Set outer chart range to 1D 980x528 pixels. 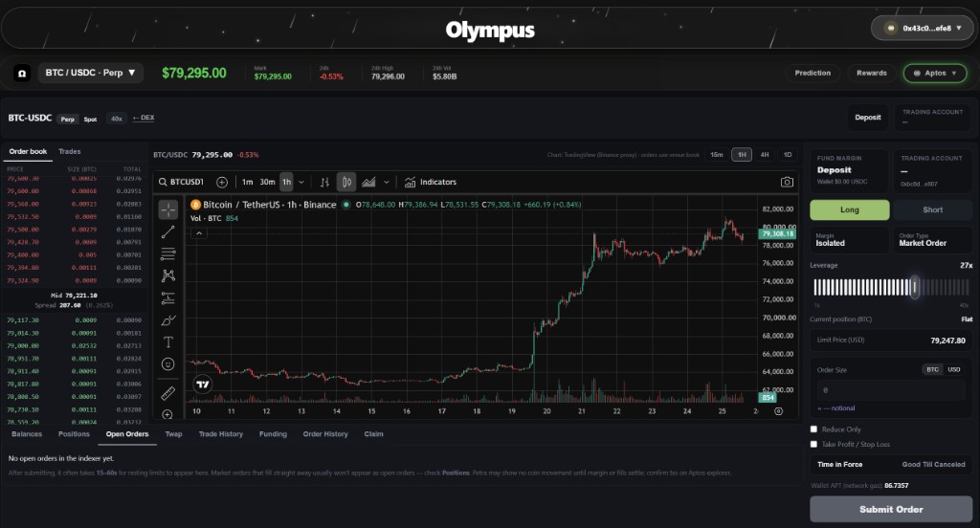click(x=788, y=154)
